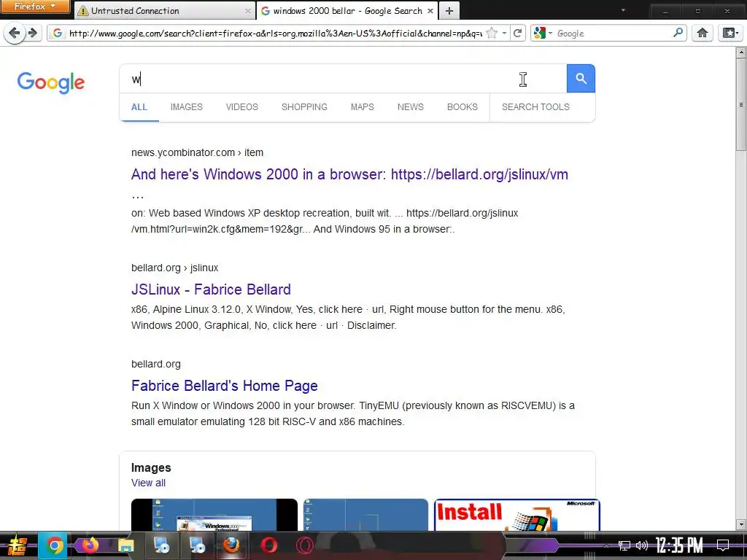Click the URL address bar
Viewport: 747px width, 560px height.
click(x=275, y=34)
